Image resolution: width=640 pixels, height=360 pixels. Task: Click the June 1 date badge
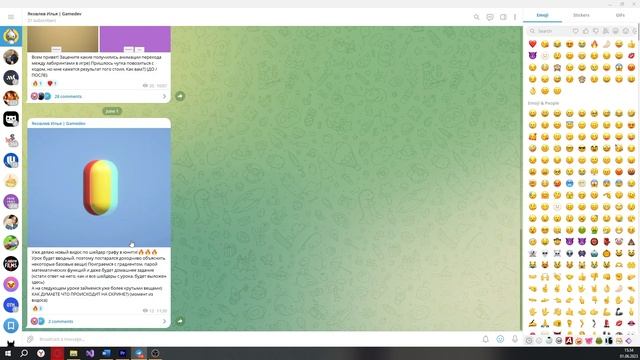click(112, 111)
